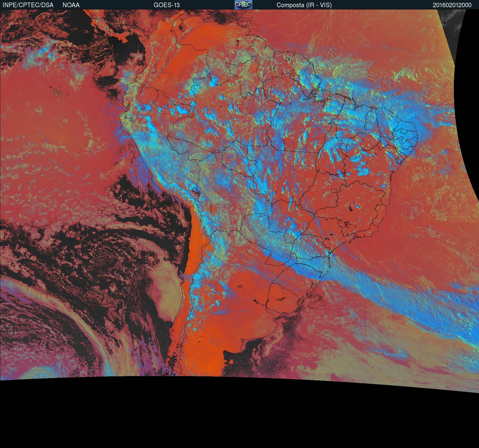This screenshot has width=479, height=448.
Task: Click the 201602012000 timestamp
Action: click(x=452, y=5)
